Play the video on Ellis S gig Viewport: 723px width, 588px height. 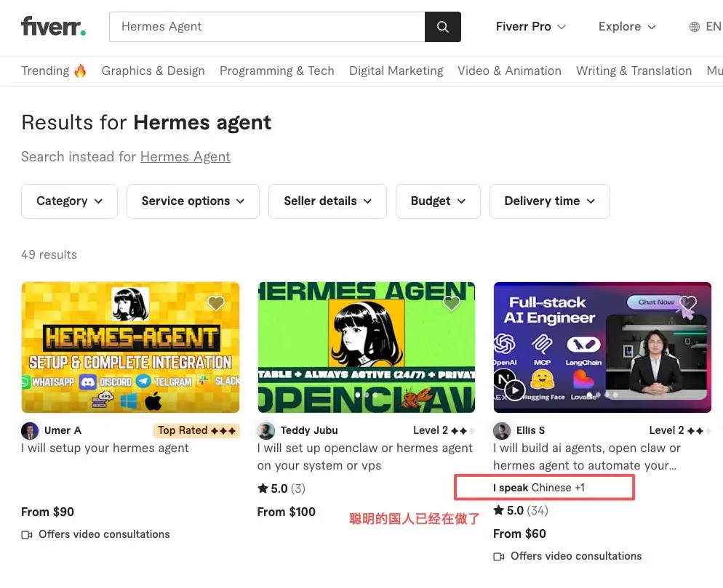coord(515,390)
